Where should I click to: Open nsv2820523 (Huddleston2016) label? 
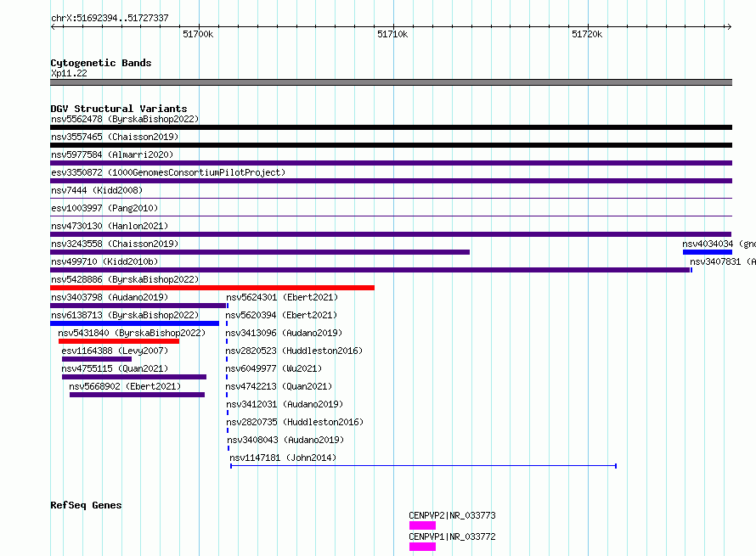[x=294, y=351]
